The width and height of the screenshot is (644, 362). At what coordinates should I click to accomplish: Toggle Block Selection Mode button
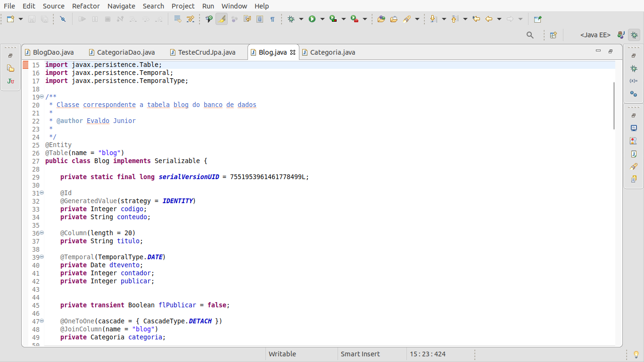(x=260, y=19)
